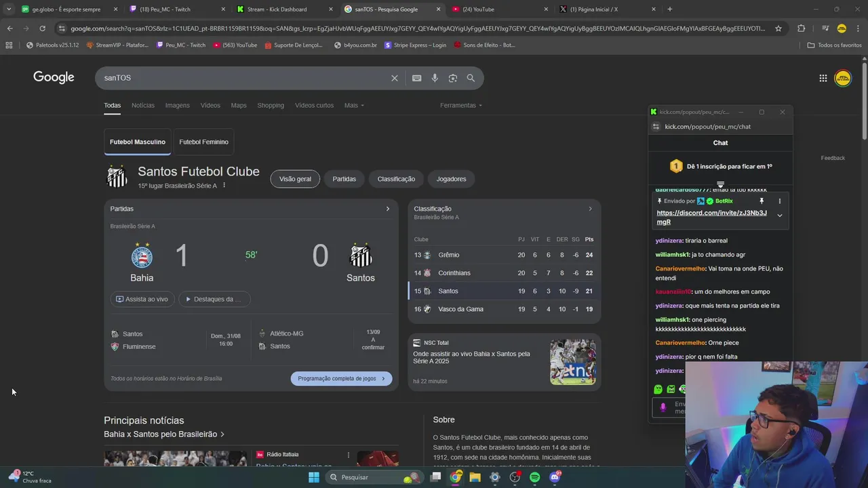Open site info icon in Kick popout
This screenshot has width=868, height=488.
coord(656,127)
